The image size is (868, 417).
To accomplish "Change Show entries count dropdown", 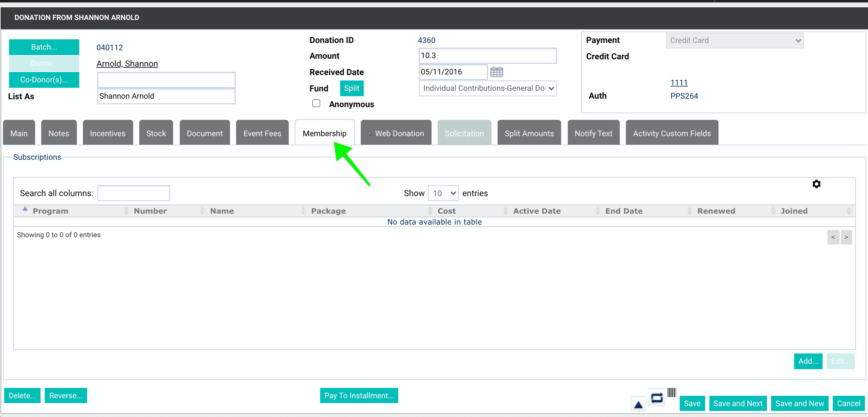I will point(443,193).
